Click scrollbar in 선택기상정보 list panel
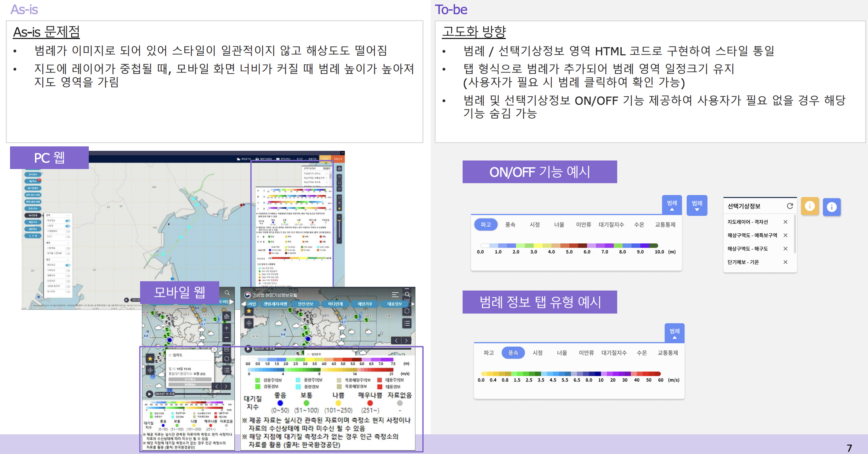Image resolution: width=868 pixels, height=454 pixels. point(794,234)
